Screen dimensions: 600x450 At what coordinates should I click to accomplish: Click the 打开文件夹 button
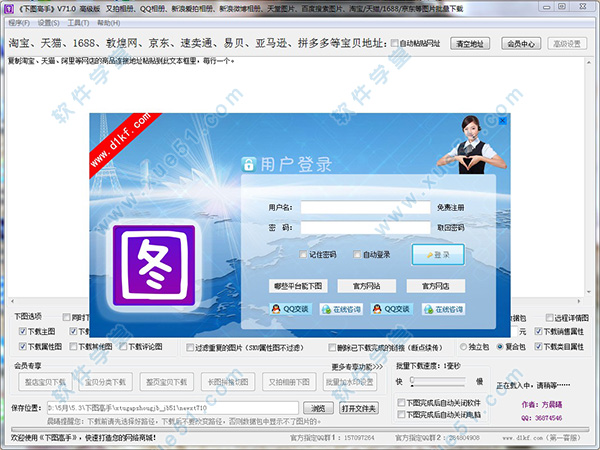[359, 408]
